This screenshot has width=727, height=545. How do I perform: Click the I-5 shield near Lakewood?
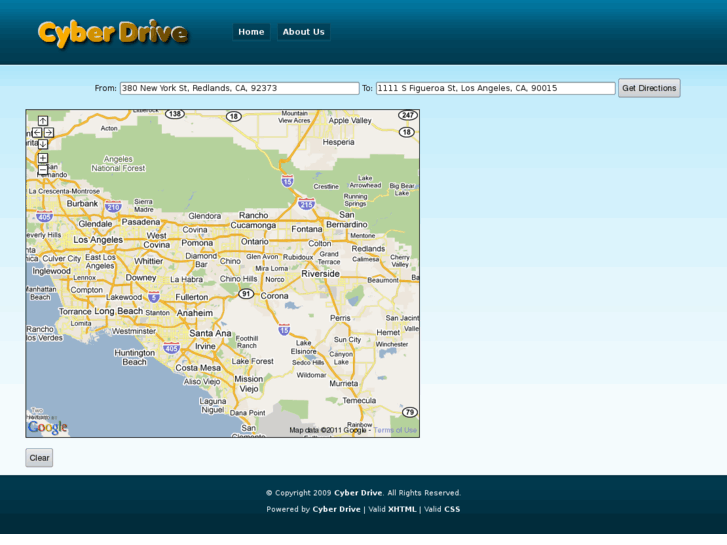click(x=154, y=297)
